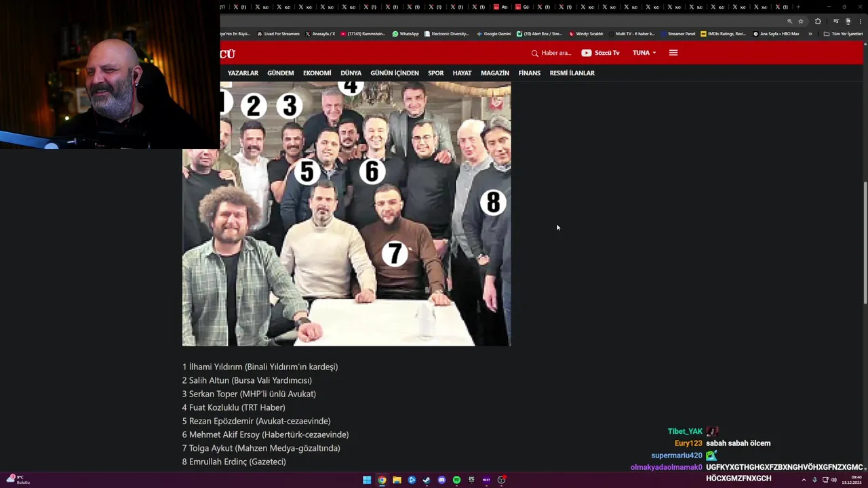This screenshot has width=868, height=488.
Task: Open the Windows Start menu
Action: pos(367,480)
